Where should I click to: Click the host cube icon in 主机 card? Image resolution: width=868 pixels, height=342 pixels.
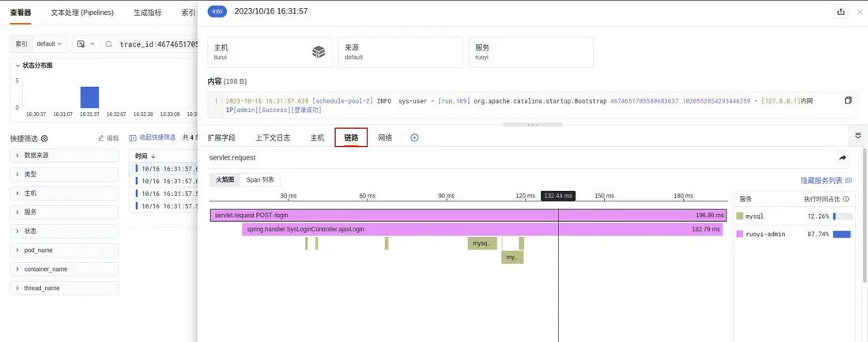point(319,52)
